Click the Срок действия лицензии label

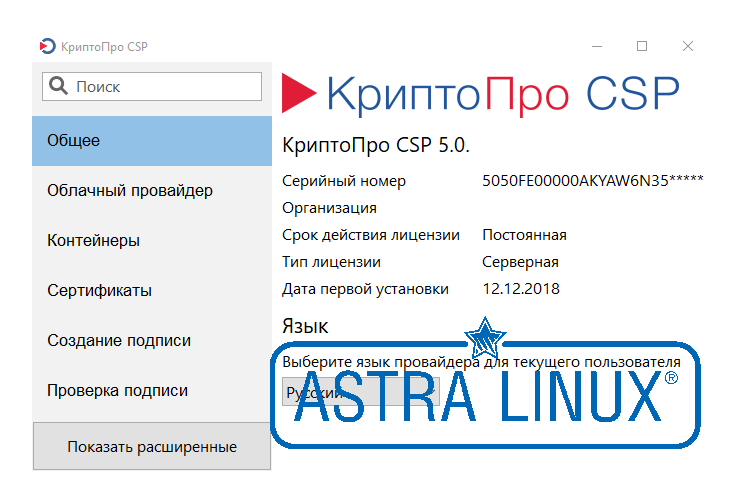coord(370,235)
